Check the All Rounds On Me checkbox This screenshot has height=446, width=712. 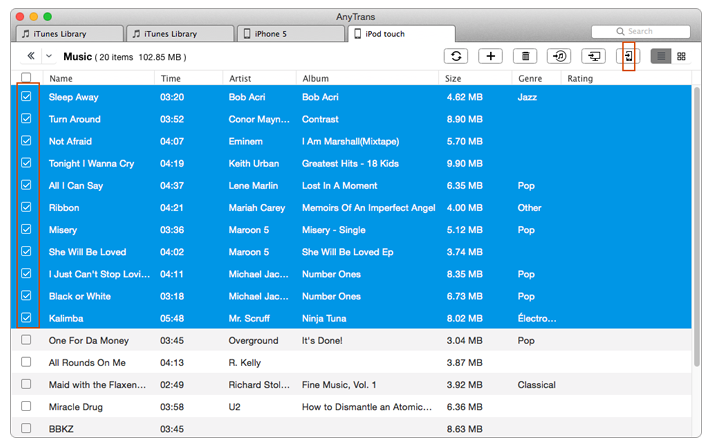pos(26,362)
